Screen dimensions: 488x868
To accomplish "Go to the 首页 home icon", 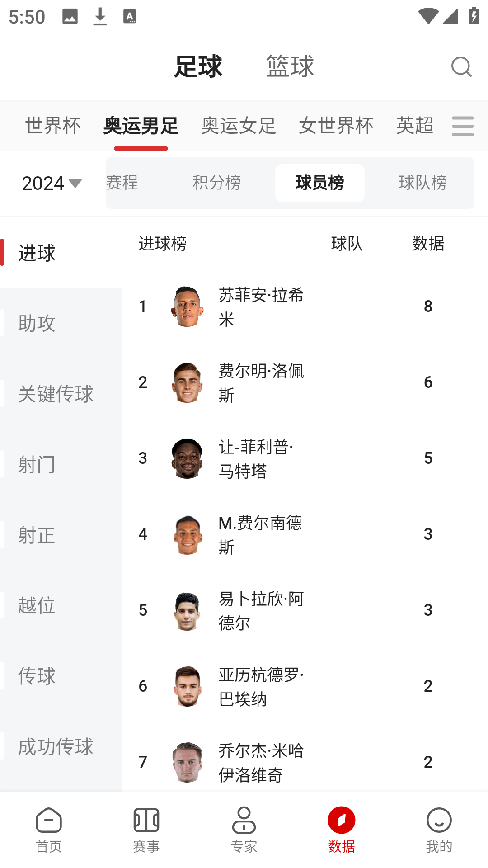I will click(x=49, y=829).
